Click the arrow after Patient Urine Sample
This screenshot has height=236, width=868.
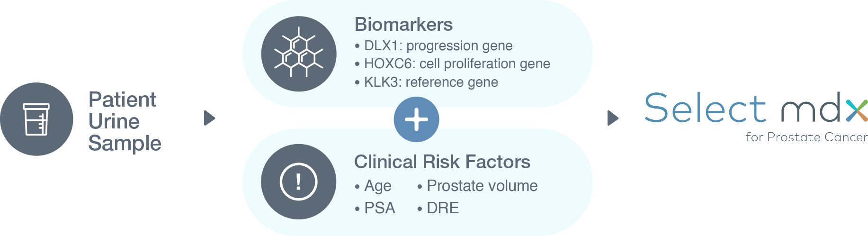point(210,118)
